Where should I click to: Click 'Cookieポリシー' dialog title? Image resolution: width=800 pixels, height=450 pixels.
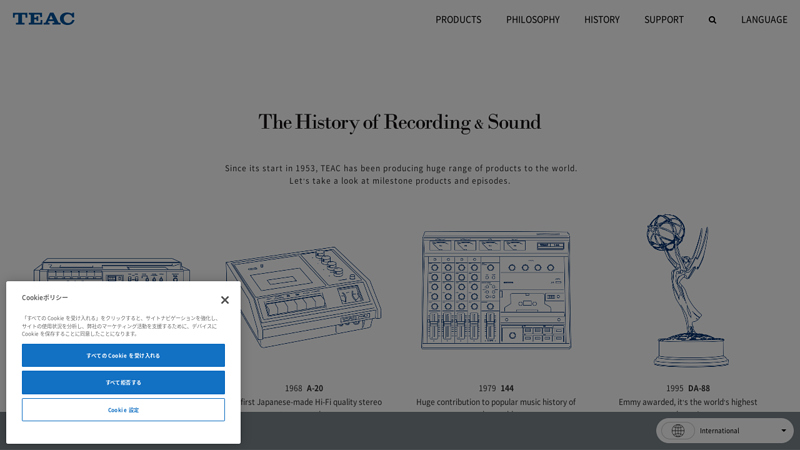point(45,297)
